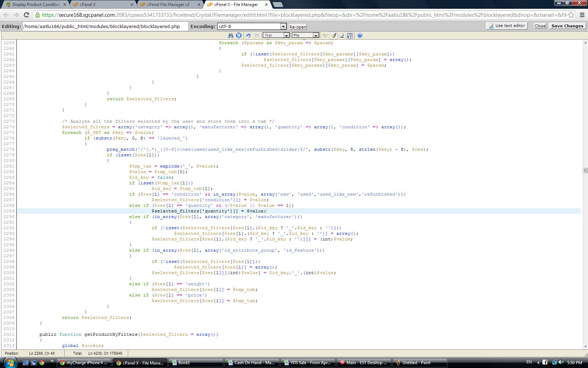Click the binoculars search icon
The image size is (588, 368).
pyautogui.click(x=230, y=35)
